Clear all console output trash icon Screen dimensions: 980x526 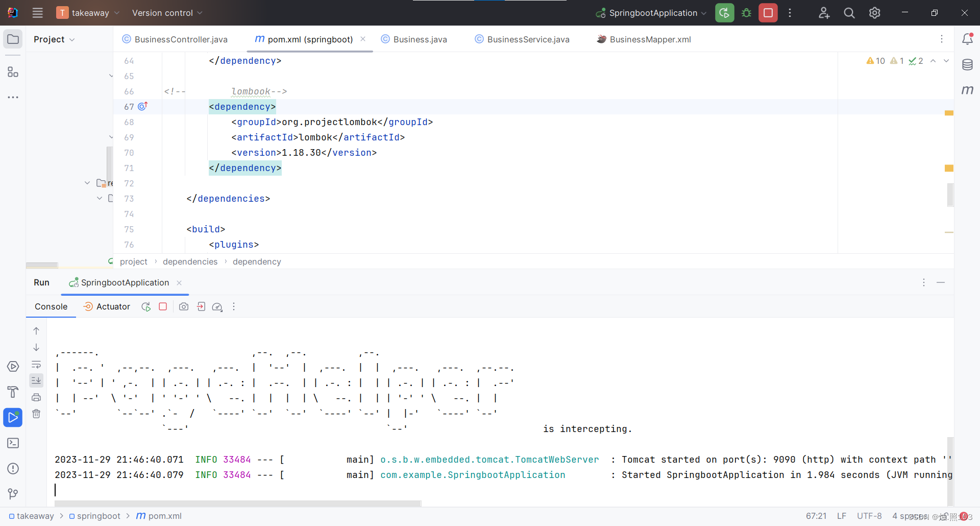pos(36,414)
